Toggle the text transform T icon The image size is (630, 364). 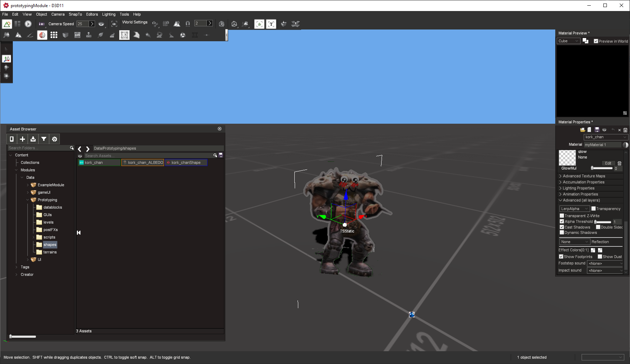click(x=271, y=24)
